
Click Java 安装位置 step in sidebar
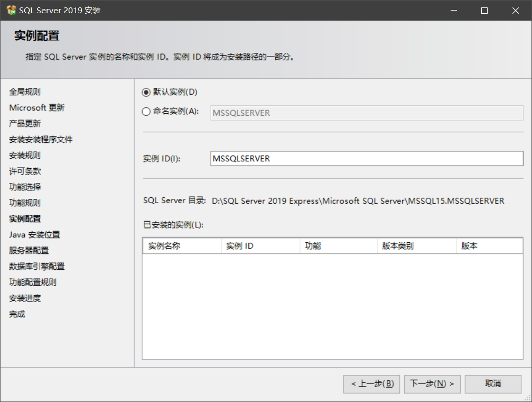click(34, 235)
